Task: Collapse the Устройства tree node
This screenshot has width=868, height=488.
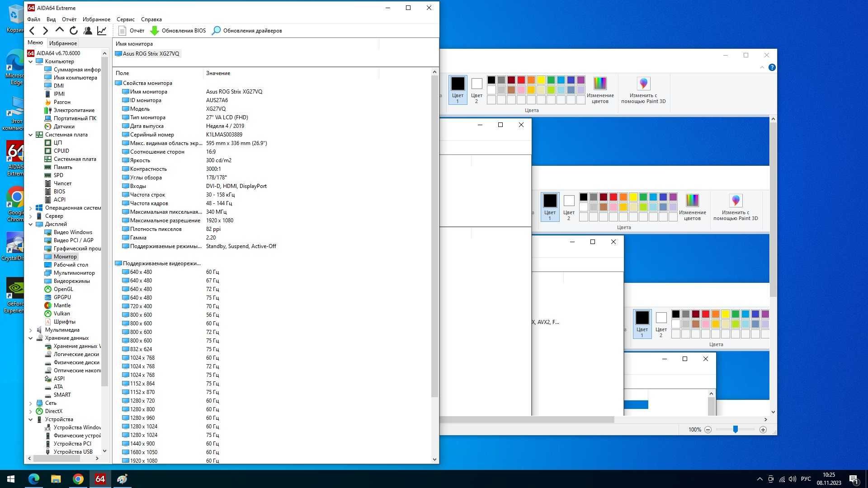Action: point(31,419)
